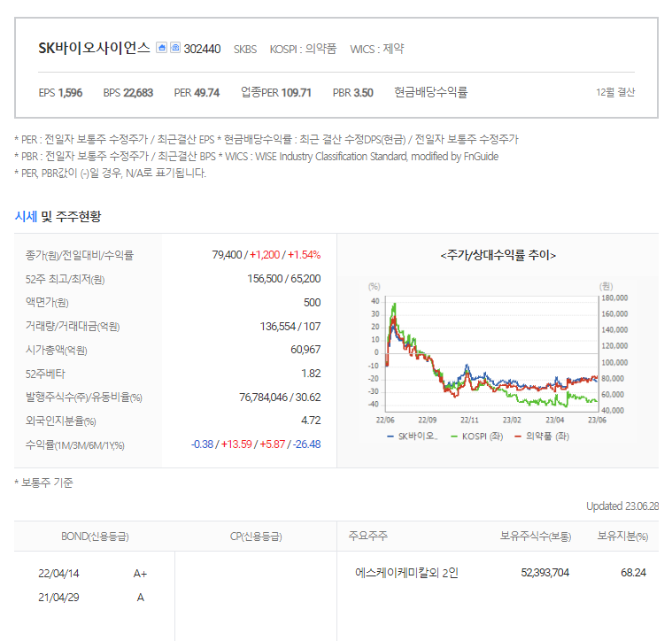672x641 pixels.
Task: Click the 시가총액(억원) row label
Action: pyautogui.click(x=56, y=351)
